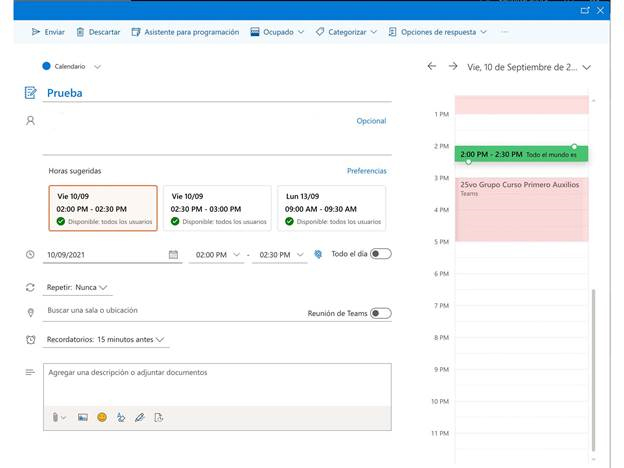Go to the previous day arrow
This screenshot has height=468, width=624.
432,66
